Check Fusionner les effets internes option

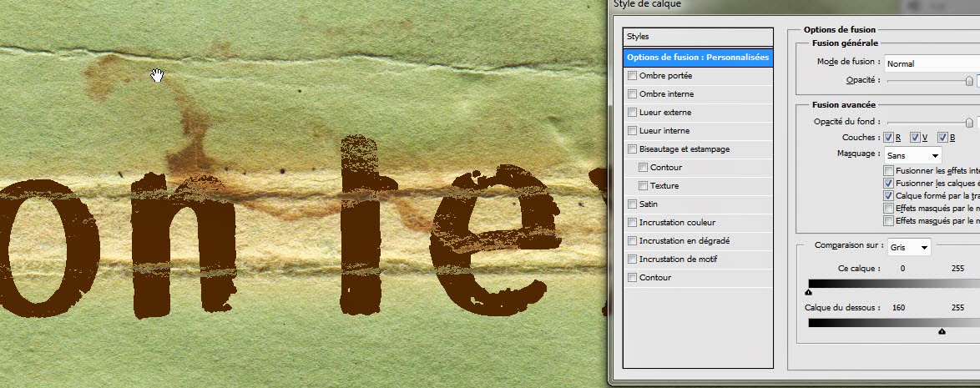tap(888, 170)
